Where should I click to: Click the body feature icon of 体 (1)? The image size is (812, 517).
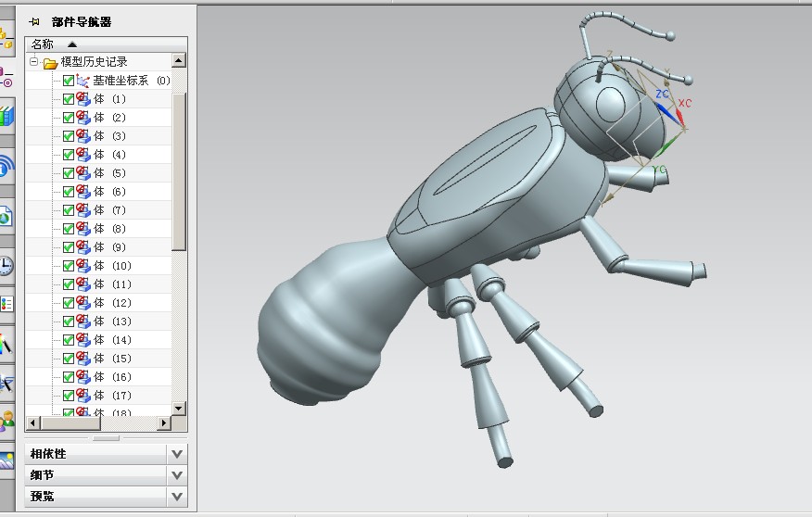point(83,99)
